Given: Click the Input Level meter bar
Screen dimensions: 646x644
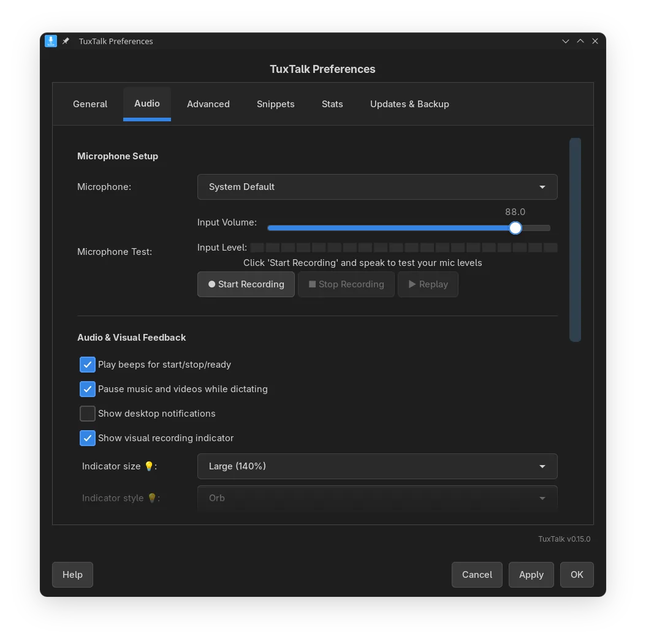Looking at the screenshot, I should tap(404, 248).
